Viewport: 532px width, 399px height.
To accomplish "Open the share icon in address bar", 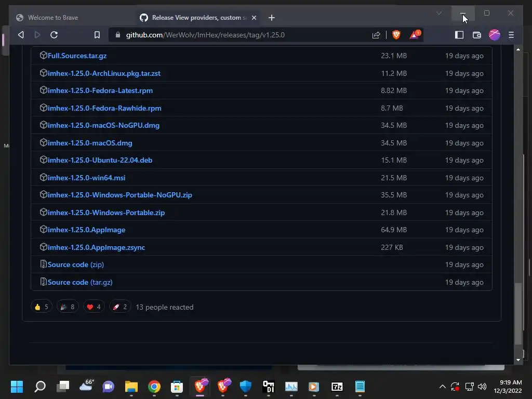I will [376, 35].
